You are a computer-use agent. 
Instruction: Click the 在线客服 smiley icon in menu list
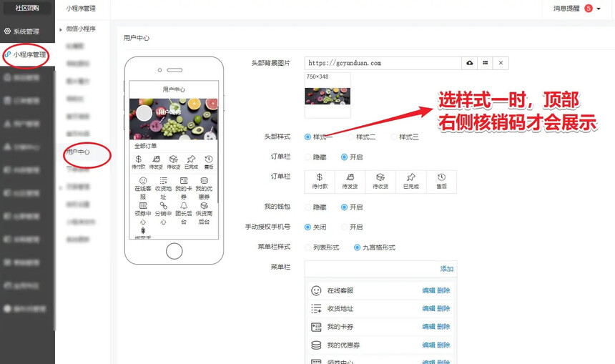(x=316, y=290)
